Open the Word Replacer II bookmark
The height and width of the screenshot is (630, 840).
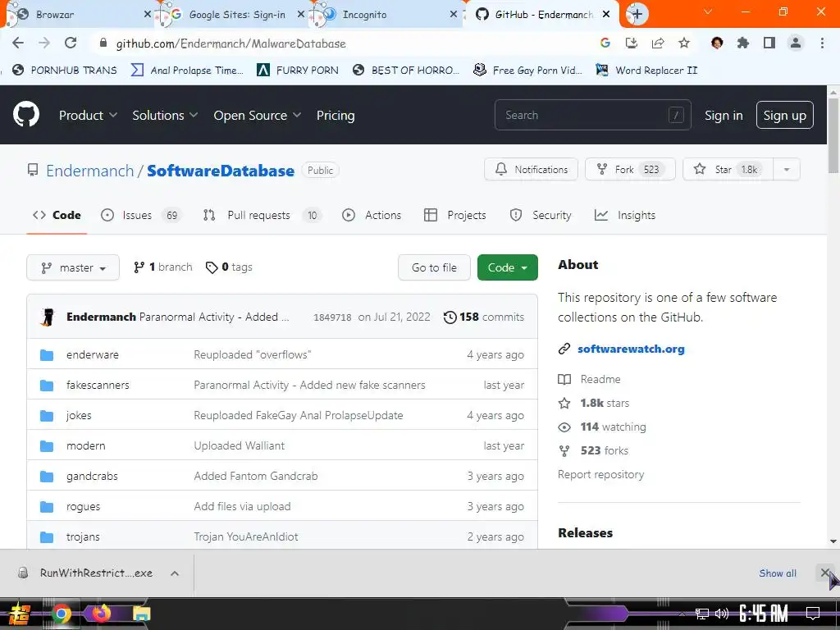pyautogui.click(x=647, y=71)
